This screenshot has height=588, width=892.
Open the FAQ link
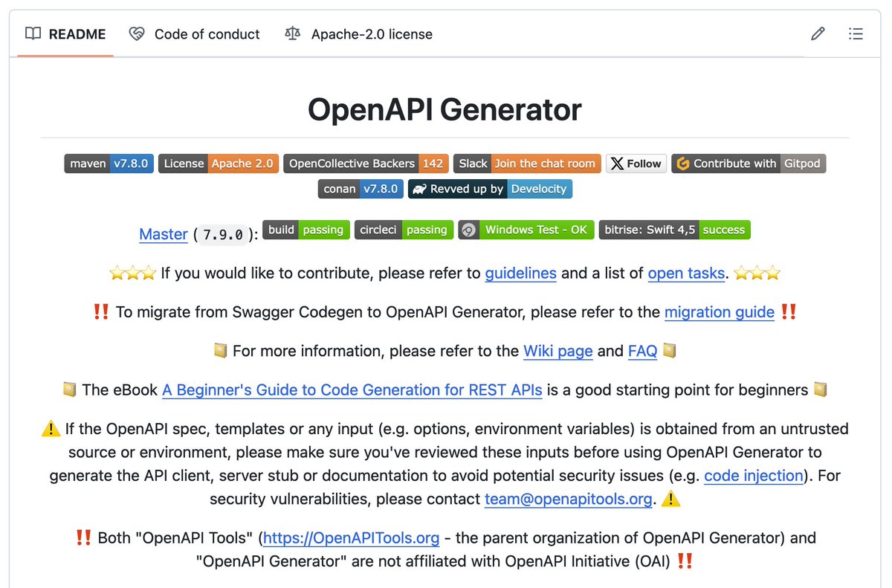[643, 351]
